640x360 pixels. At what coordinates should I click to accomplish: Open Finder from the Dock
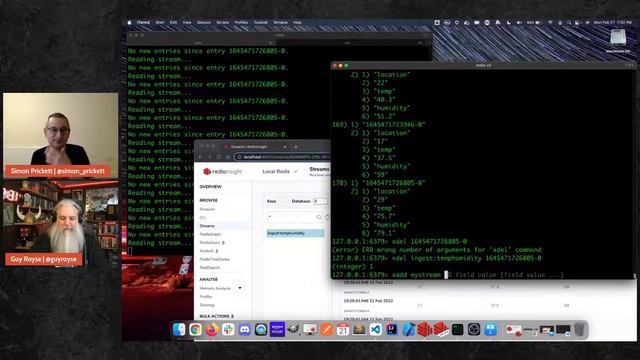coord(179,329)
